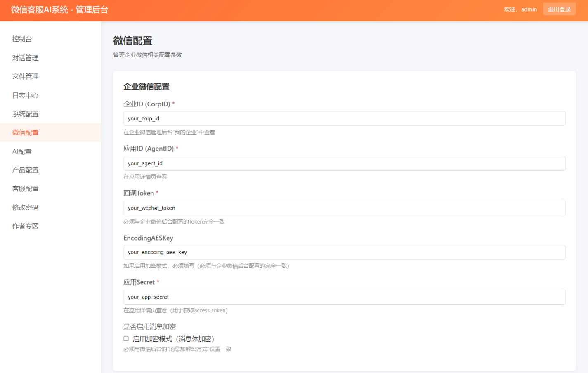Open the 控制台 dashboard menu item
588x373 pixels.
tap(22, 39)
